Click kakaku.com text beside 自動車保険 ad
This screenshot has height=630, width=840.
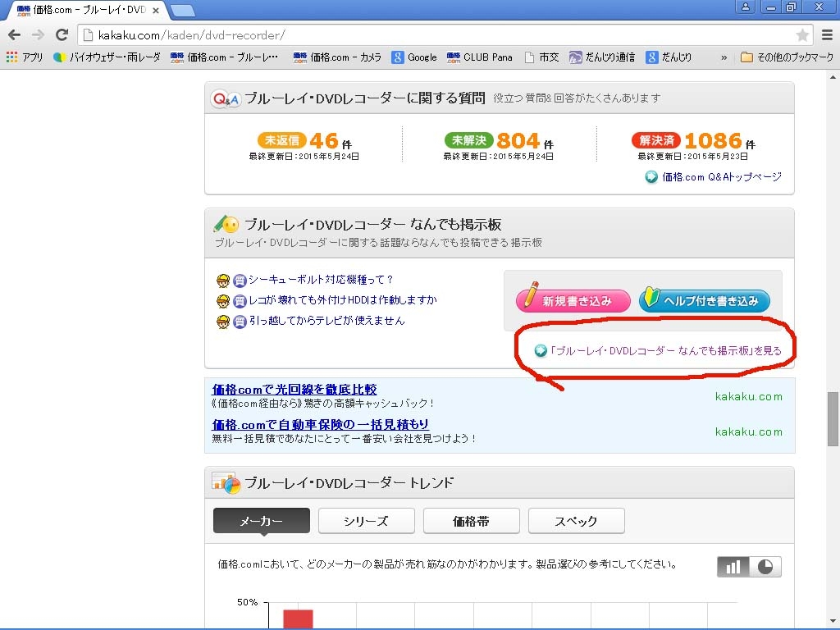click(x=748, y=431)
